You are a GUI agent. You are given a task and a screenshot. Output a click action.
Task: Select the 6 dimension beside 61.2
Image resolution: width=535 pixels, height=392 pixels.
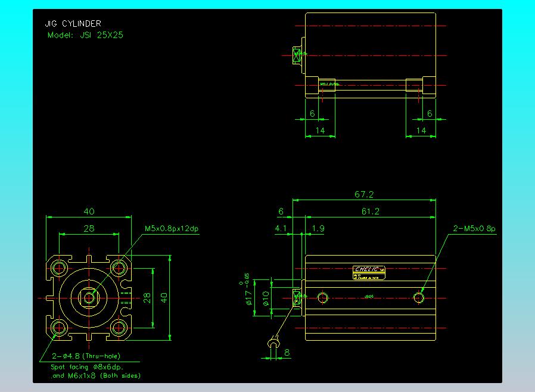coord(281,211)
